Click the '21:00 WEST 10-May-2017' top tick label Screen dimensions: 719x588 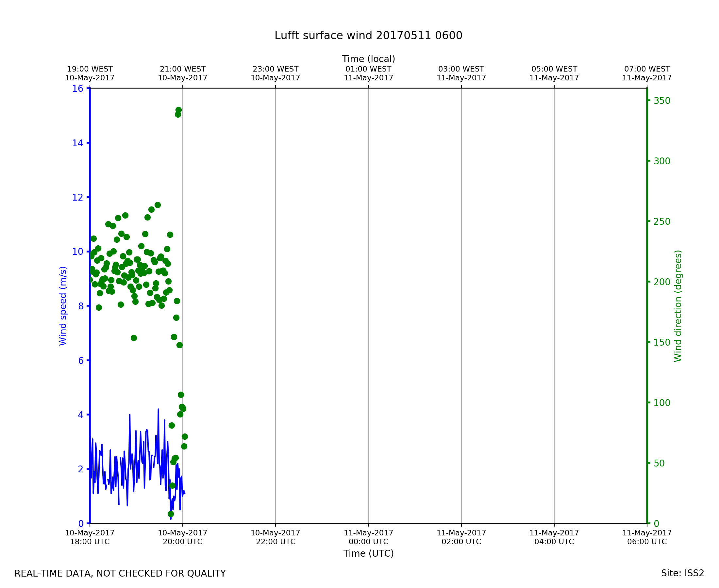[x=182, y=73]
